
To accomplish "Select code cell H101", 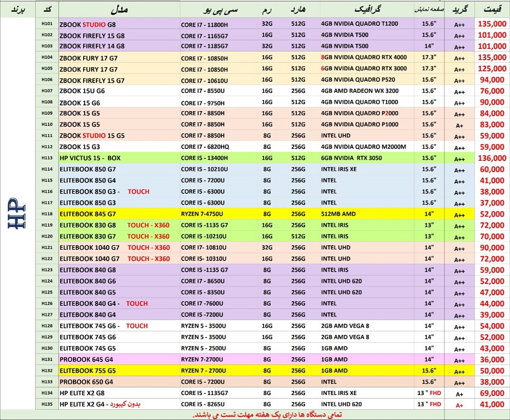I will [47, 24].
